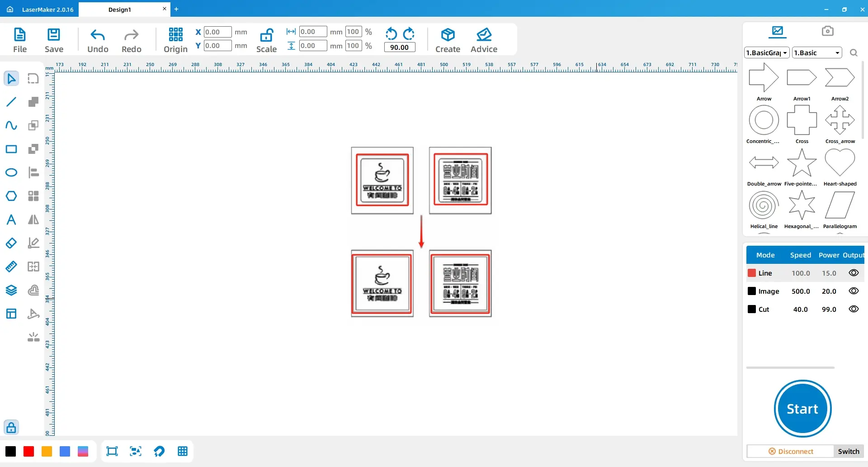Select the black color swatch
This screenshot has height=467, width=868.
click(10, 451)
